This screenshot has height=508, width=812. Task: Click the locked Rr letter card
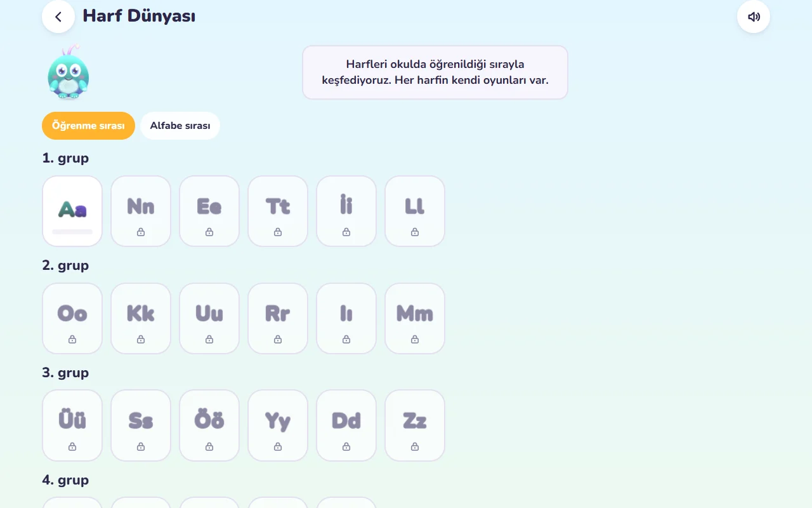[278, 318]
